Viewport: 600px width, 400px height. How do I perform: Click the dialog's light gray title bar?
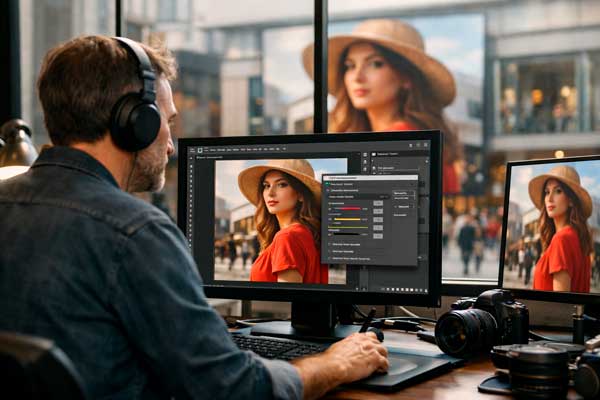point(370,178)
